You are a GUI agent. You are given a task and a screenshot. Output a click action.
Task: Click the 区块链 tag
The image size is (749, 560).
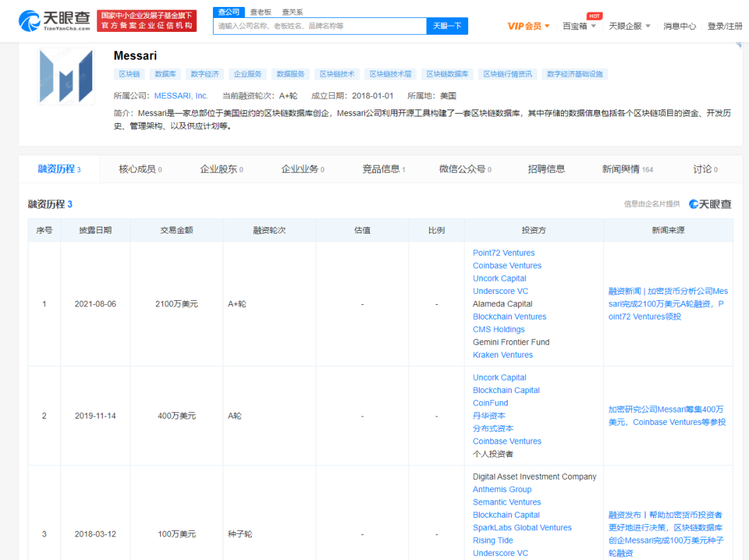[x=130, y=74]
